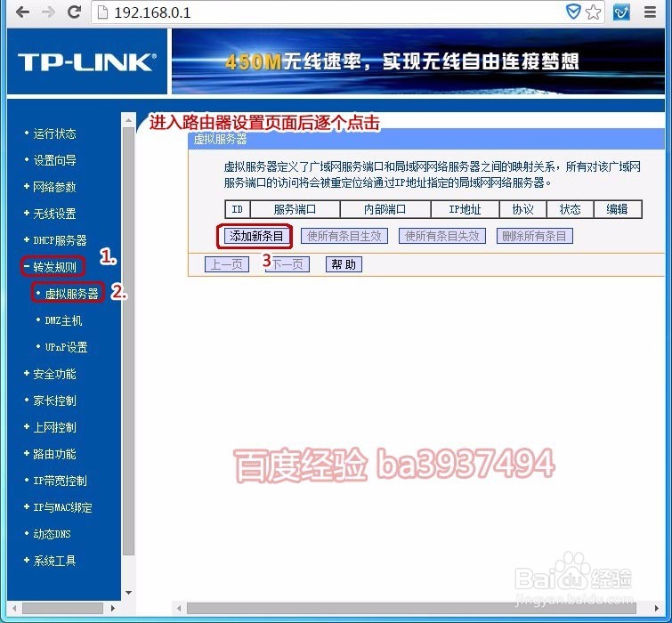Click sidebar scrollbar down arrow

click(128, 593)
